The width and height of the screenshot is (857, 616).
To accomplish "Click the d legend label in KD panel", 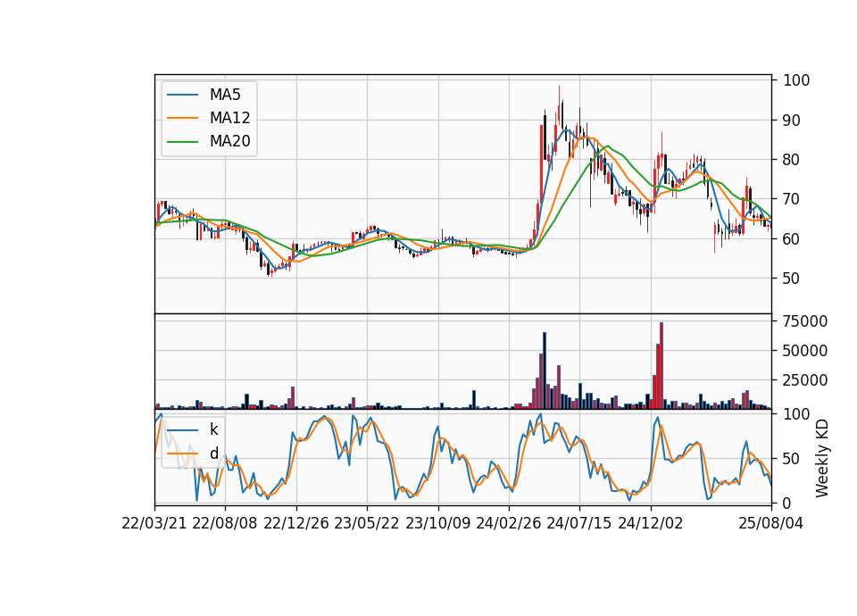I will click(x=213, y=454).
